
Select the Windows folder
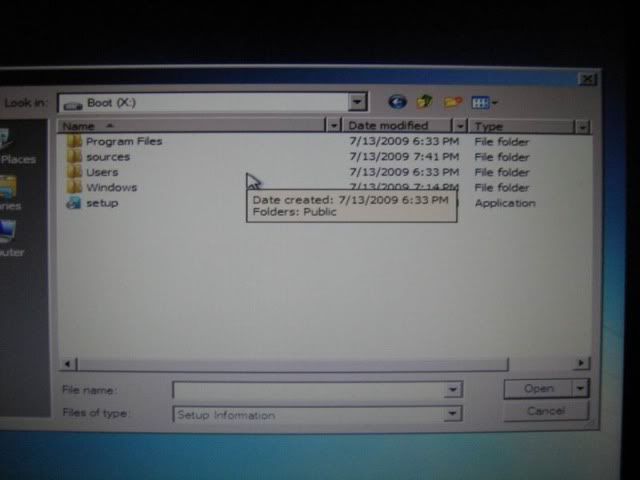[x=110, y=187]
